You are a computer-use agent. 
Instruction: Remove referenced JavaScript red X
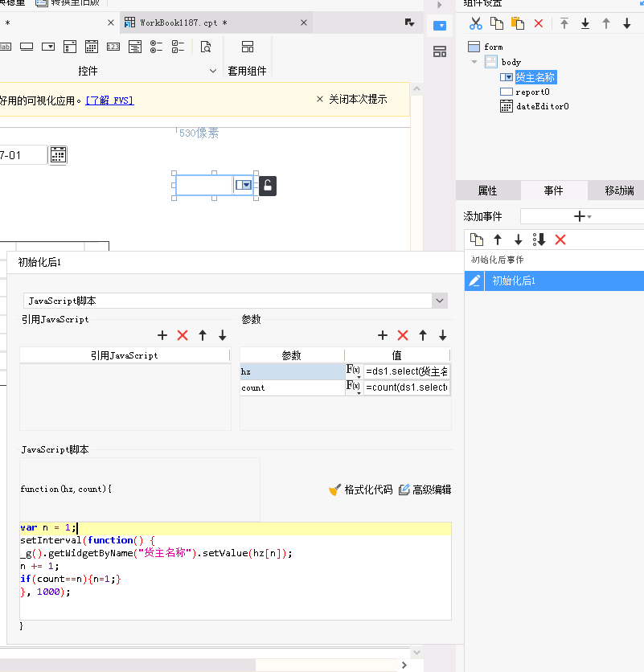tap(183, 335)
